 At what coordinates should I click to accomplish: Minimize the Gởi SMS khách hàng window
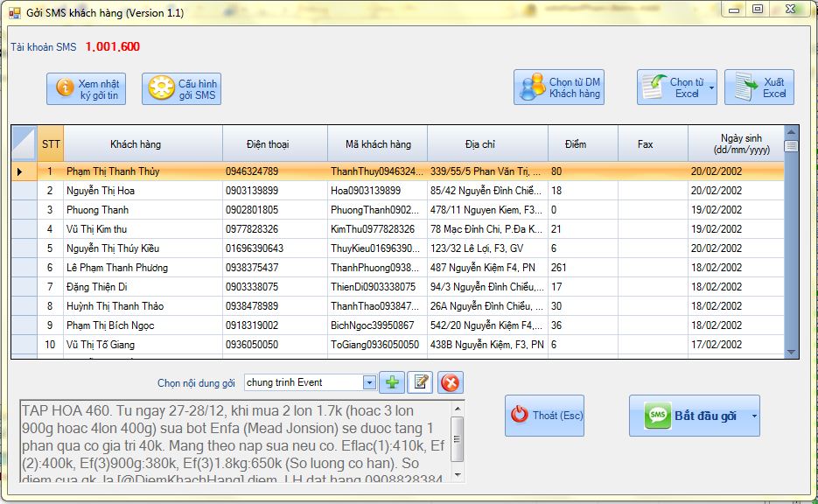[x=734, y=10]
